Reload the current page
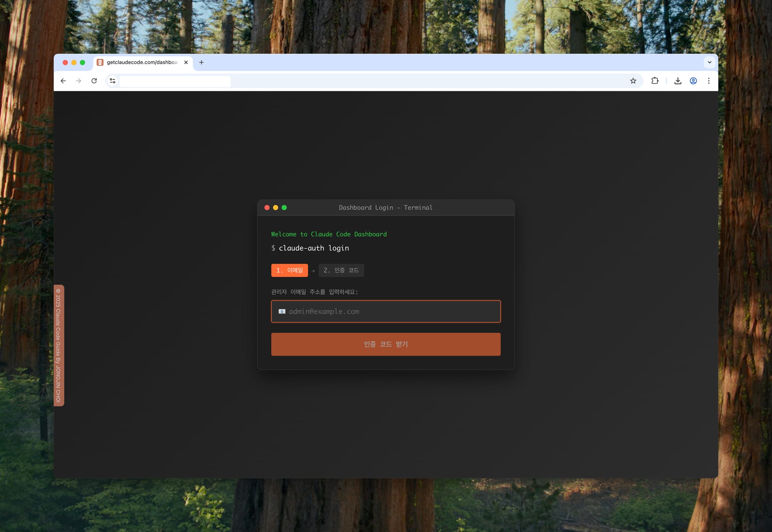 click(94, 81)
